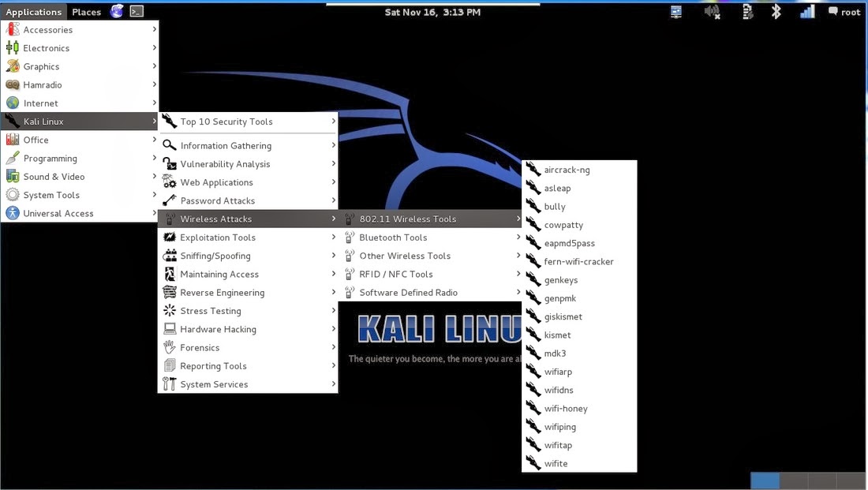Expand the Other Wireless Tools arrow

[518, 255]
